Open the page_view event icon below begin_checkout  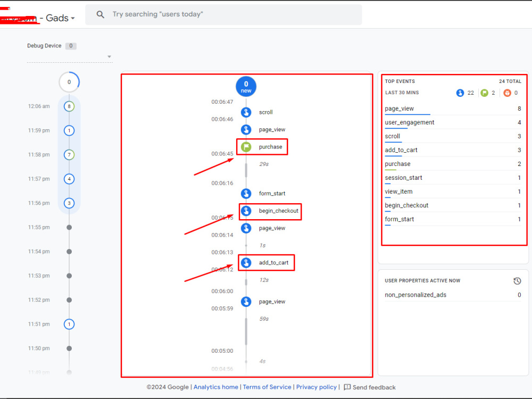(246, 228)
